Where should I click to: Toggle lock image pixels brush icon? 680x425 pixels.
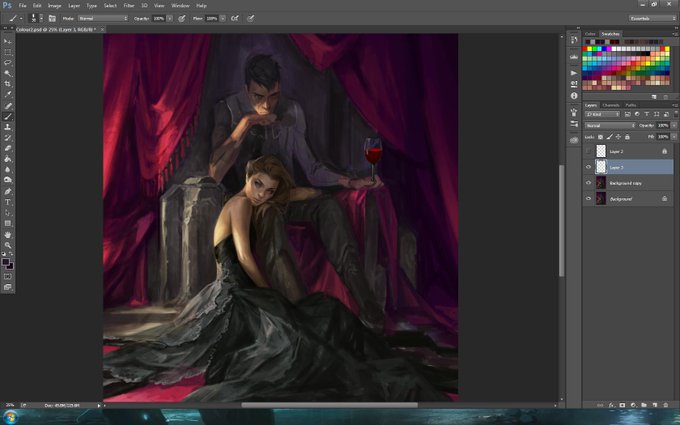point(610,137)
